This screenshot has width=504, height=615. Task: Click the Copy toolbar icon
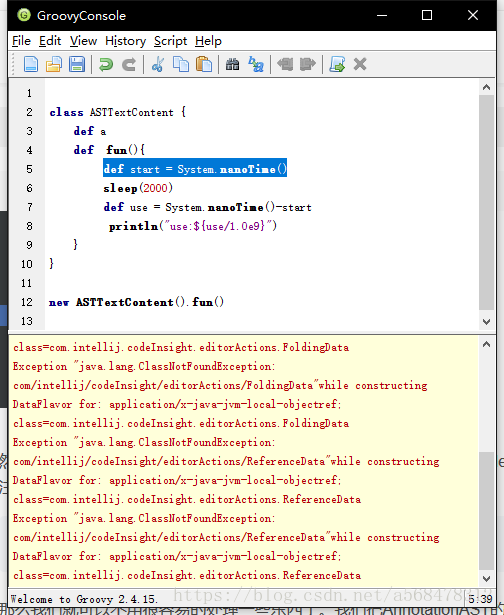click(x=181, y=64)
